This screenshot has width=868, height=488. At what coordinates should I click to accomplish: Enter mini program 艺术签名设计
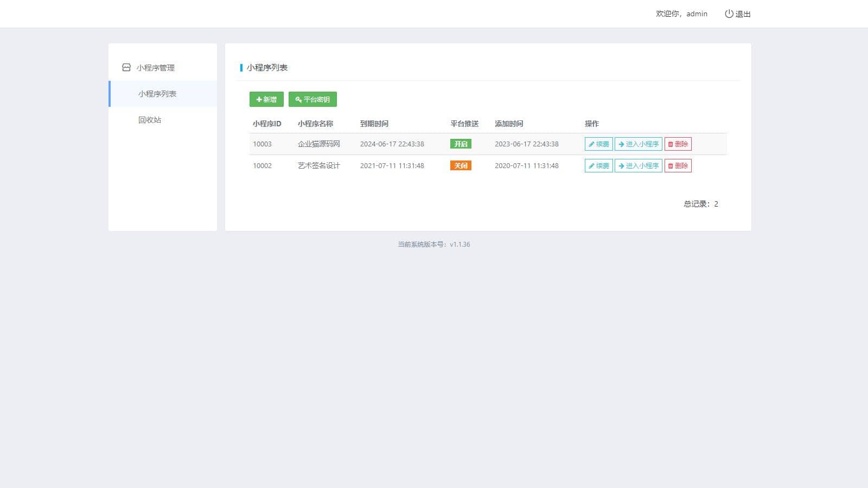tap(638, 166)
